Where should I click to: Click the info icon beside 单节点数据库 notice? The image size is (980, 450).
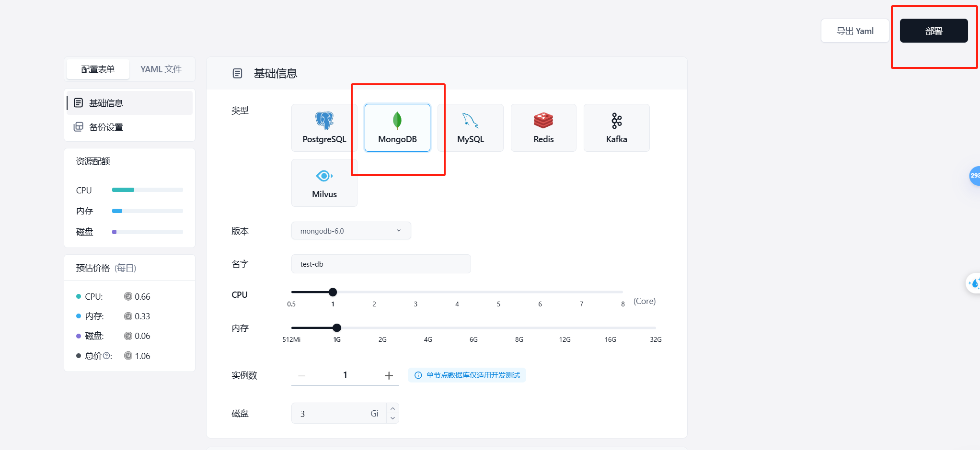418,375
